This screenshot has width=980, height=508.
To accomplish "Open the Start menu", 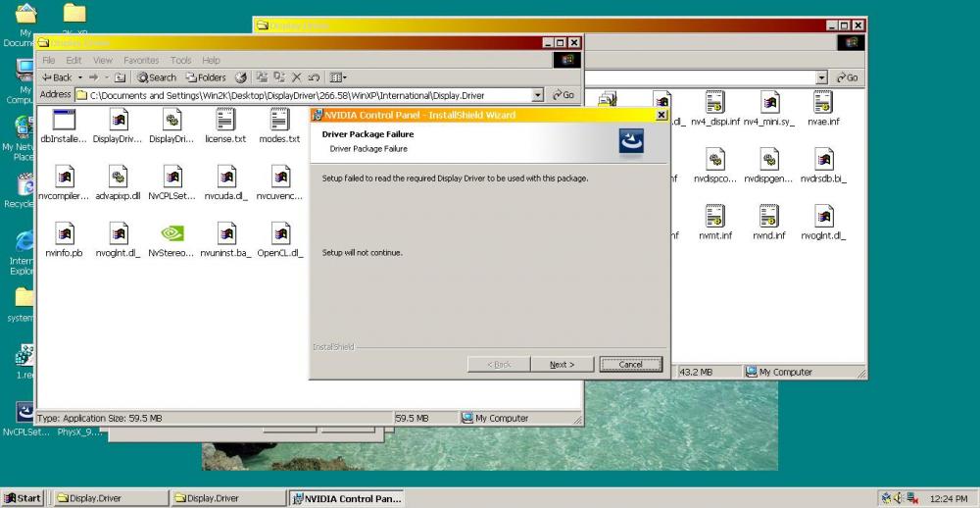I will tap(22, 498).
